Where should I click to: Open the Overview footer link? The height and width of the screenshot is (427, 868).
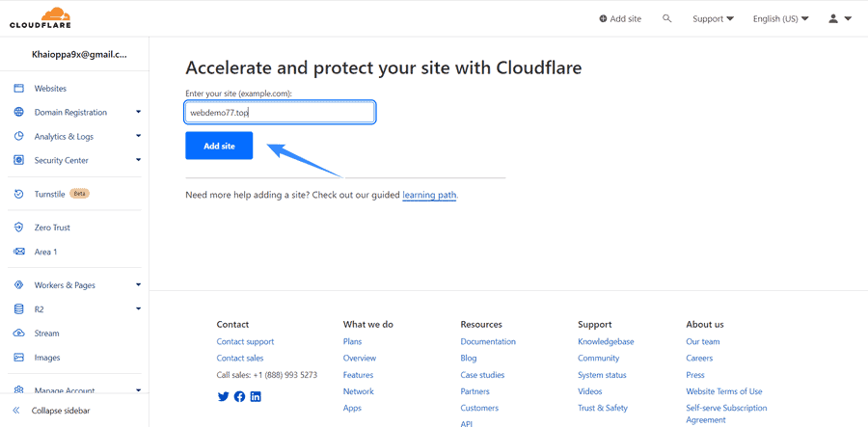pyautogui.click(x=360, y=359)
